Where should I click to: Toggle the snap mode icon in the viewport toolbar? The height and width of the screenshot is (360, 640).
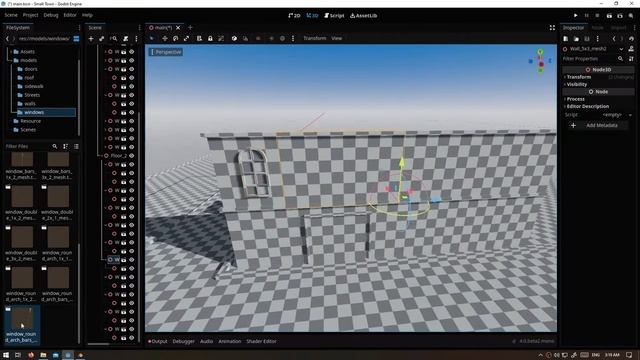[245, 38]
